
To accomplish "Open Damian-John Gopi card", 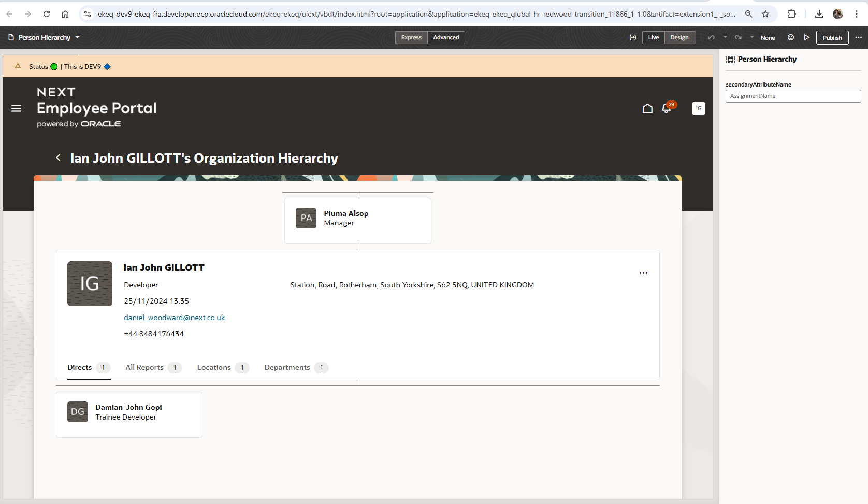I will click(129, 414).
